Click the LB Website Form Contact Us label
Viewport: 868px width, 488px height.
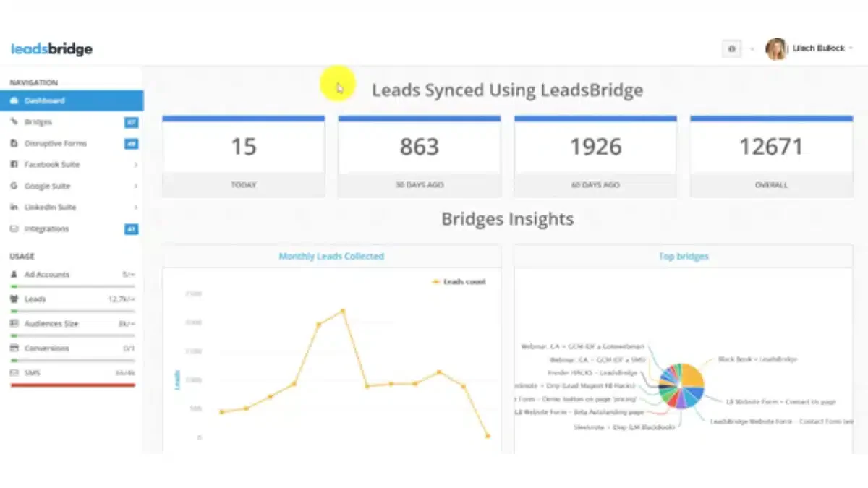[781, 401]
